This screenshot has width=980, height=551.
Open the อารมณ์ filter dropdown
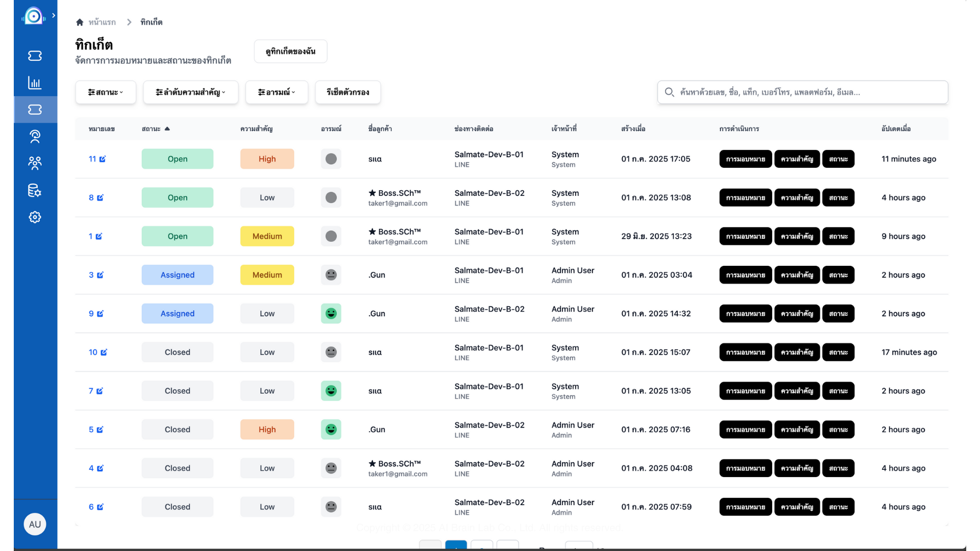click(277, 92)
